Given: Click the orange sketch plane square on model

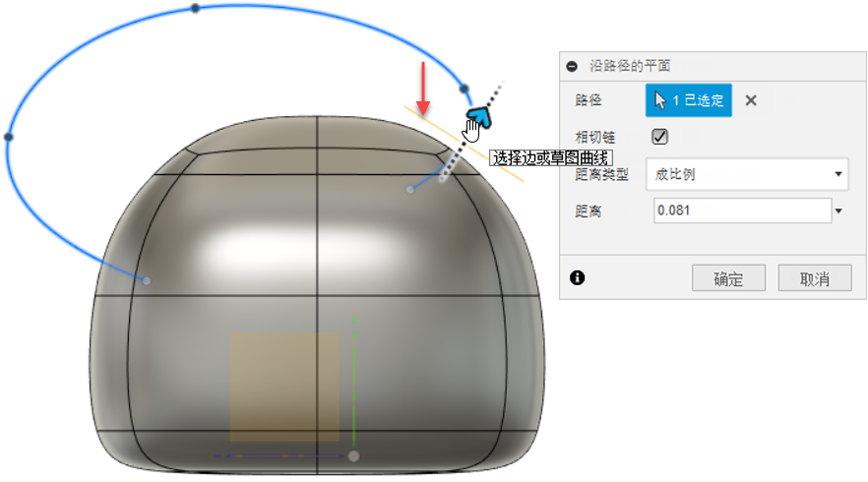Looking at the screenshot, I should [x=284, y=387].
